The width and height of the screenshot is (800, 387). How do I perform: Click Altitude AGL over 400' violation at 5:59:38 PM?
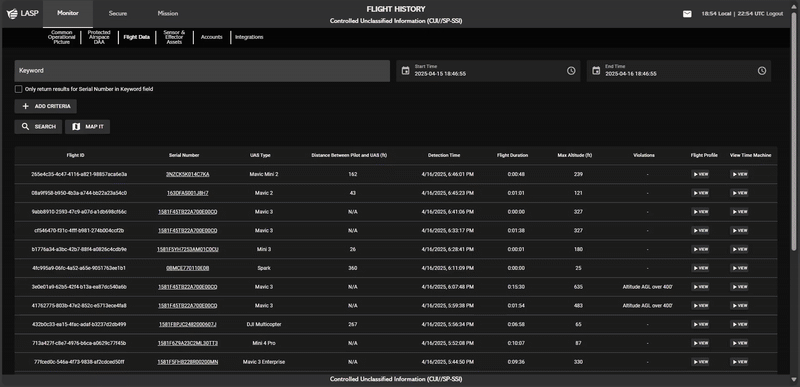coord(647,305)
